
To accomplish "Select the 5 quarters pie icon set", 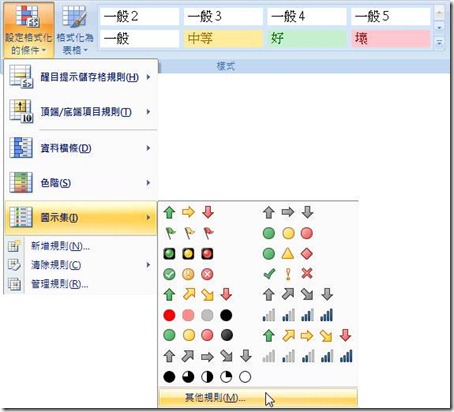I will point(207,377).
